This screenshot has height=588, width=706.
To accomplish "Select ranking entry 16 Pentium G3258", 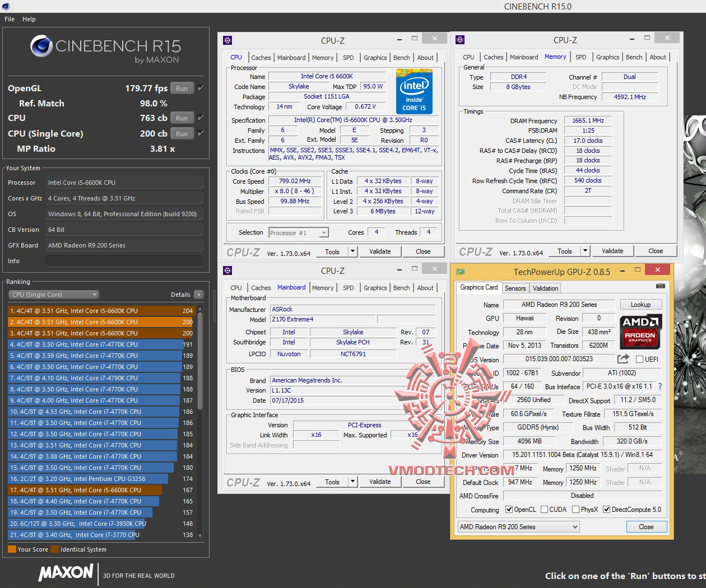I will (x=101, y=479).
